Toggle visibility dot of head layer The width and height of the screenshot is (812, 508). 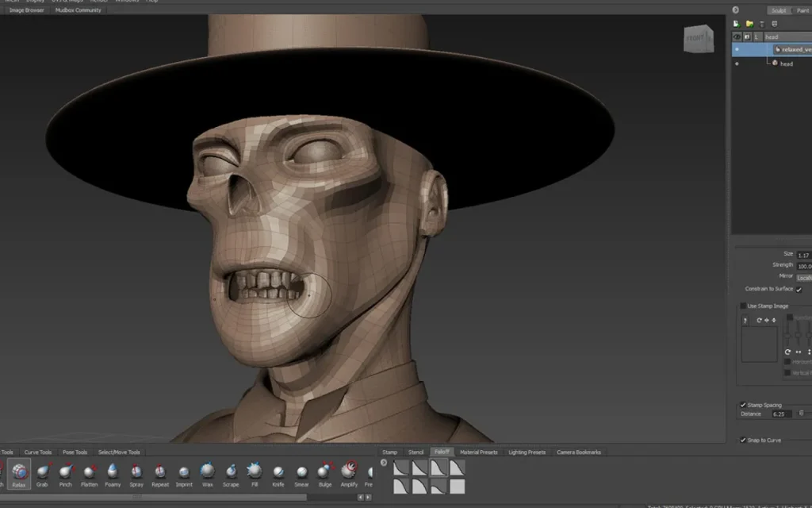(737, 63)
